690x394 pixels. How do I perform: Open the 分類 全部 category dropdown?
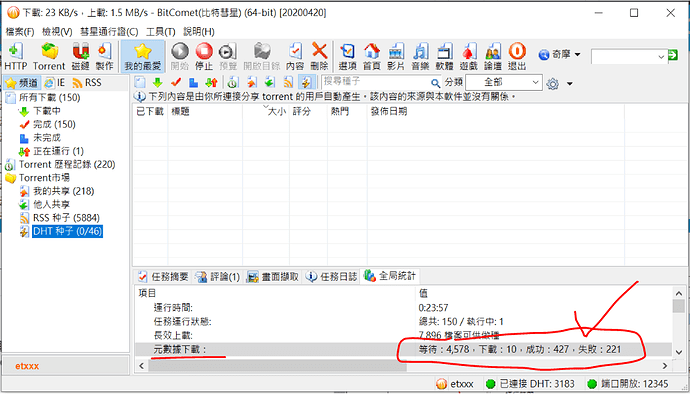point(504,82)
